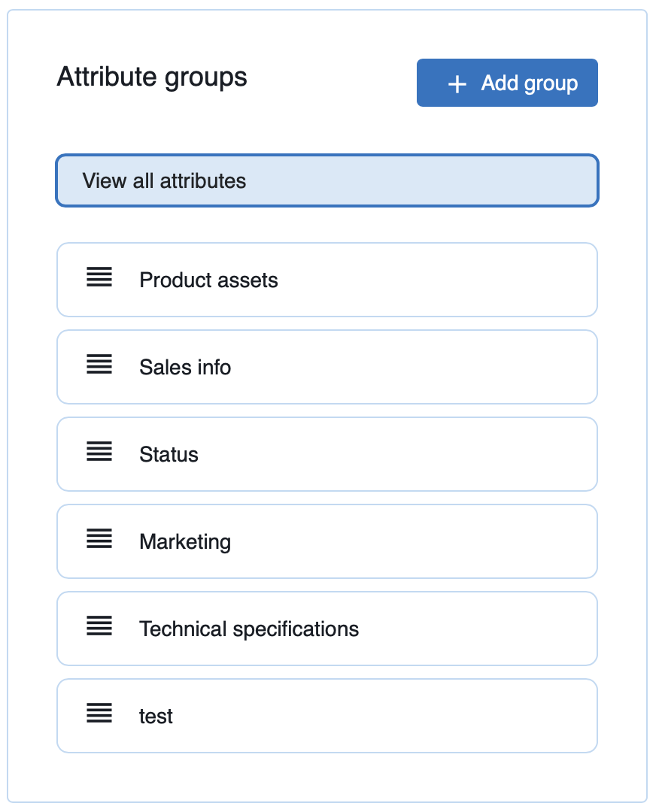Open the Marketing attribute group
The width and height of the screenshot is (662, 812).
(x=326, y=541)
